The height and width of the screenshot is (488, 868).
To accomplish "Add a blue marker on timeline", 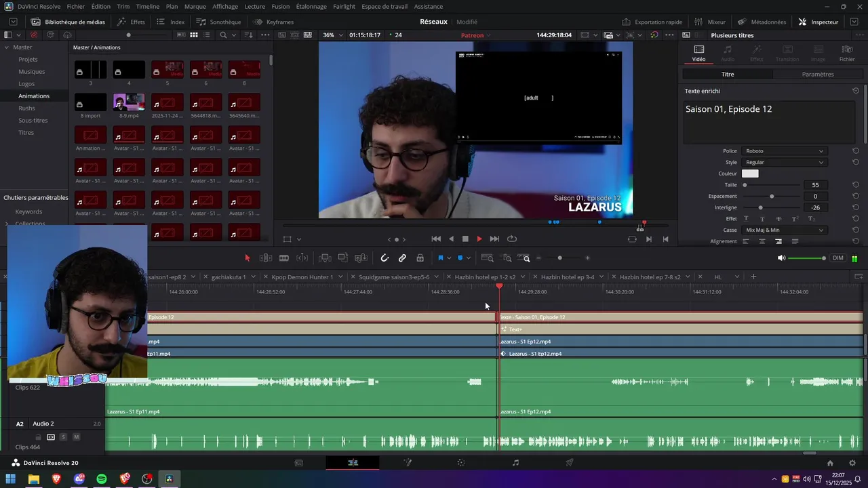I will [x=460, y=258].
